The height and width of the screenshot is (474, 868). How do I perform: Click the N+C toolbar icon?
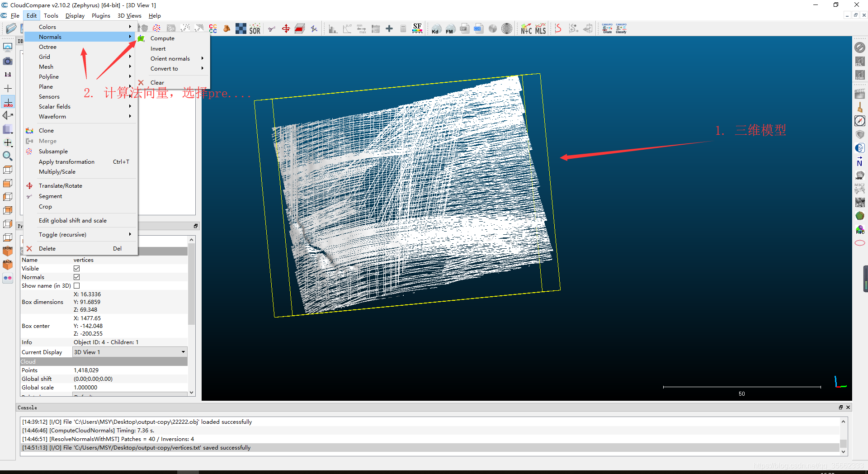[526, 29]
